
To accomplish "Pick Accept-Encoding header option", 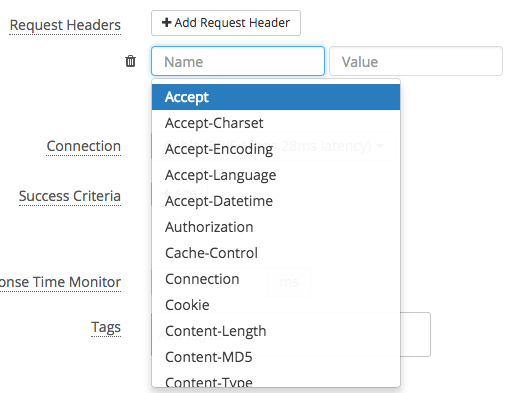I will 276,149.
